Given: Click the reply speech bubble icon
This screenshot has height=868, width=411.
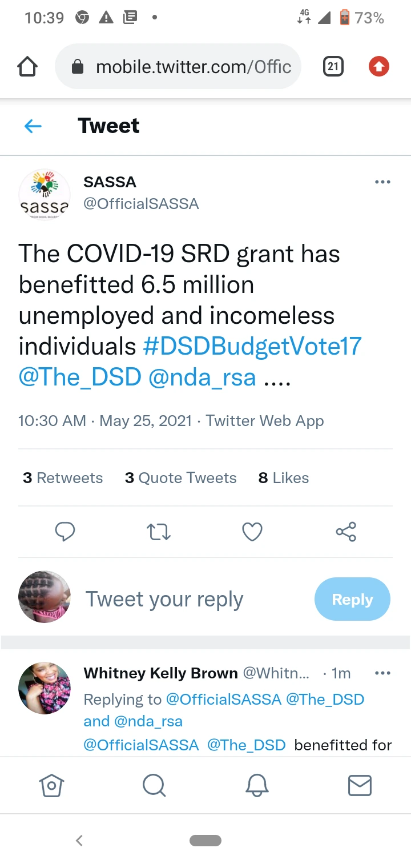Looking at the screenshot, I should pos(65,532).
